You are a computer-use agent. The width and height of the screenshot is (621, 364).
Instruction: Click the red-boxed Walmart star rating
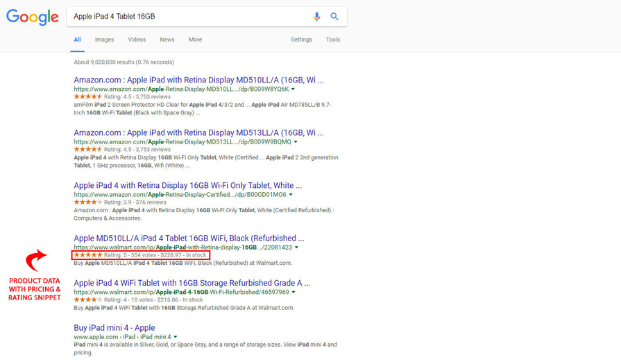point(88,255)
